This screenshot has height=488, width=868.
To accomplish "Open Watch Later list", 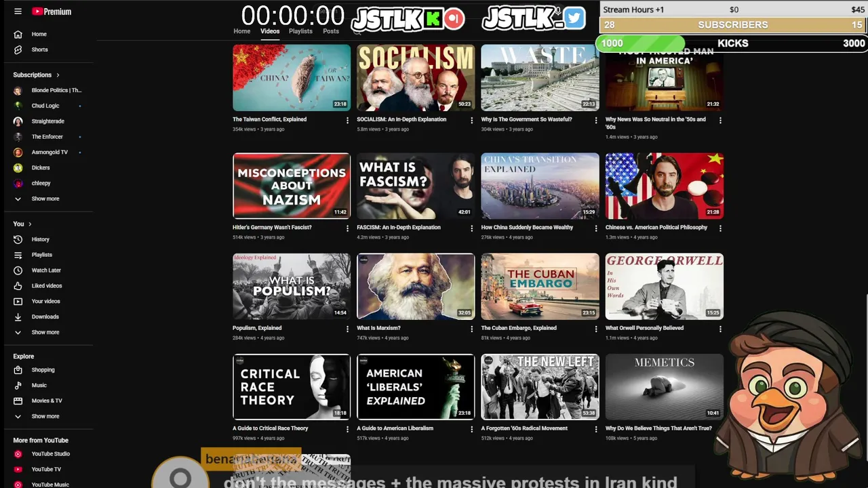I will point(47,270).
